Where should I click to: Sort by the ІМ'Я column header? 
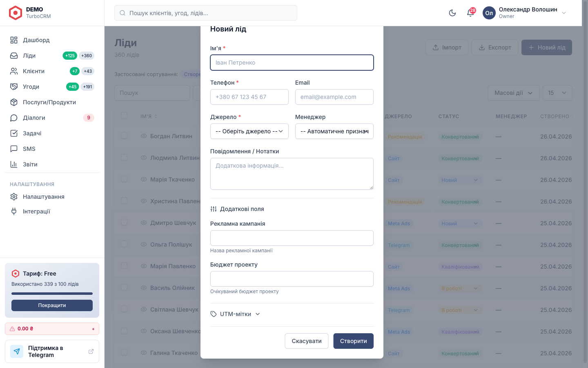coord(149,117)
